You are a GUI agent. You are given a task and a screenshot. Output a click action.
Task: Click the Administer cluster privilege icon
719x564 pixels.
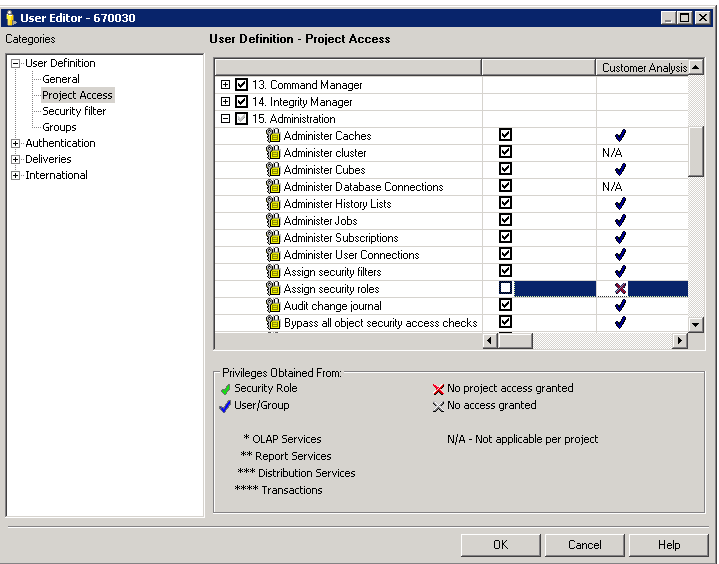point(273,153)
